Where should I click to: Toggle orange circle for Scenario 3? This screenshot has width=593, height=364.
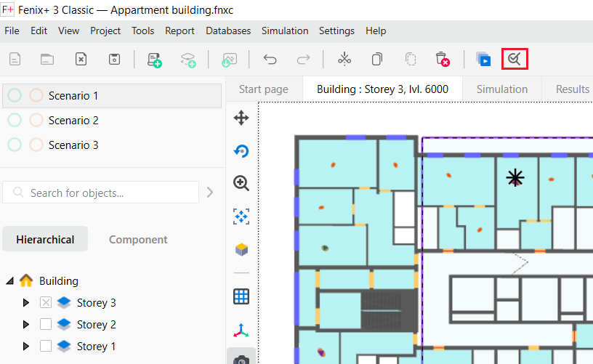[x=36, y=145]
